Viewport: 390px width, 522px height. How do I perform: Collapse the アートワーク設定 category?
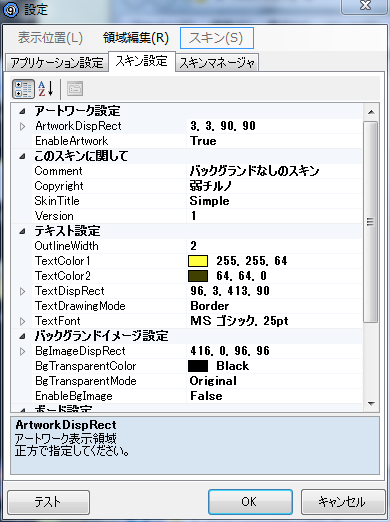[22, 111]
